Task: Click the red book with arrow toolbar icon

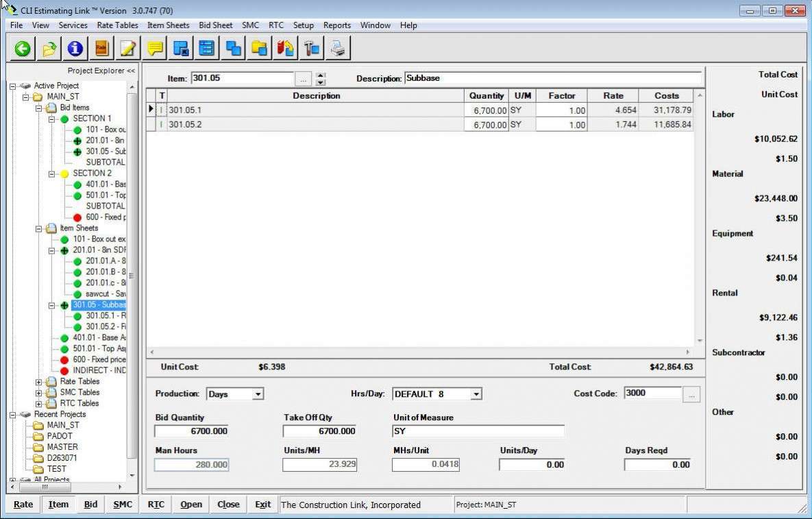Action: tap(285, 49)
